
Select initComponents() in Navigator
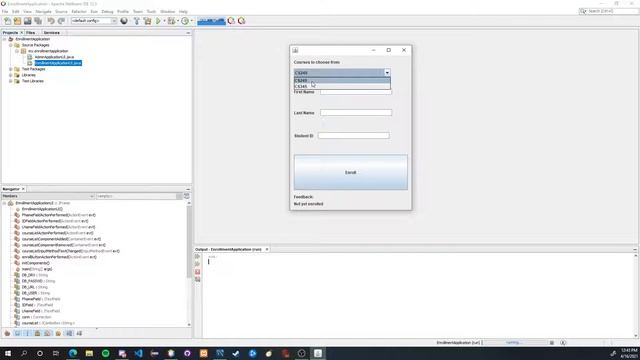coord(36,263)
